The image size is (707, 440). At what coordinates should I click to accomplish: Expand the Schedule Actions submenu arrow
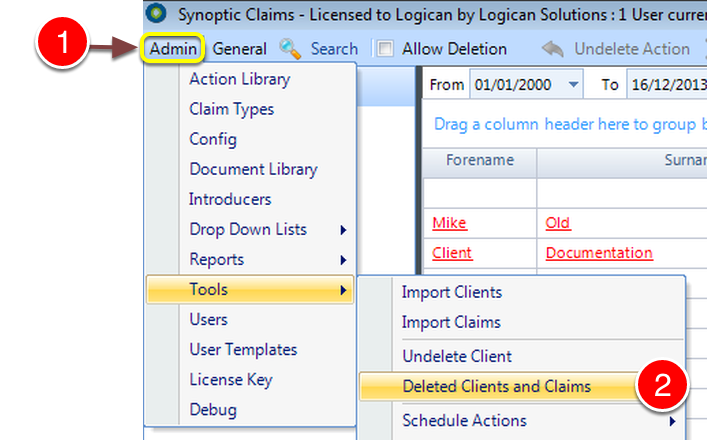click(x=672, y=421)
